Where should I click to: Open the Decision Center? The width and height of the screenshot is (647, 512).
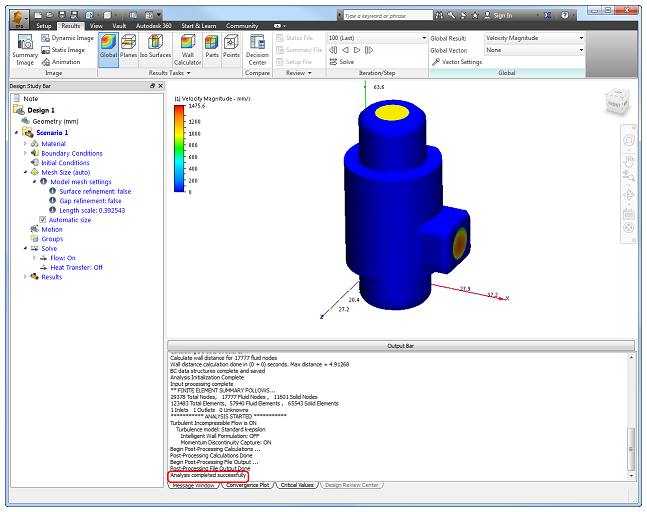click(257, 50)
